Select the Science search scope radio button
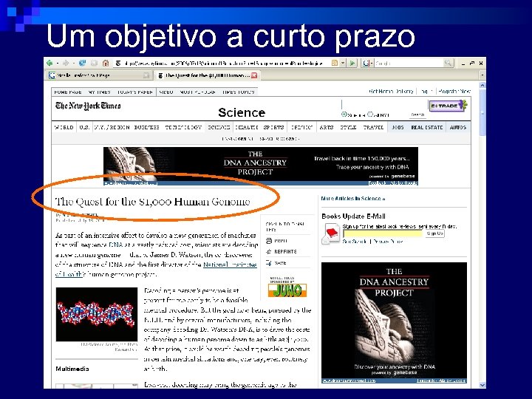 click(344, 115)
